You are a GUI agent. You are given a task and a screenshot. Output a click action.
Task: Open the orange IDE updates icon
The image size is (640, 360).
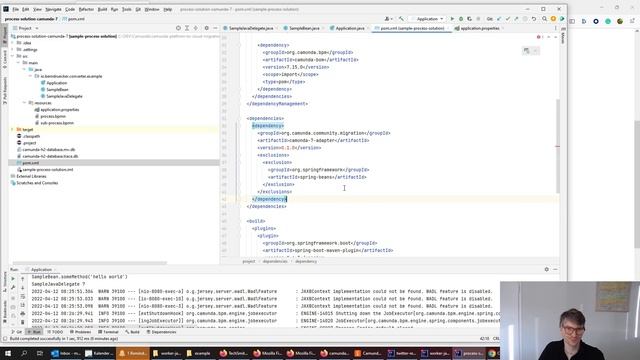click(553, 19)
